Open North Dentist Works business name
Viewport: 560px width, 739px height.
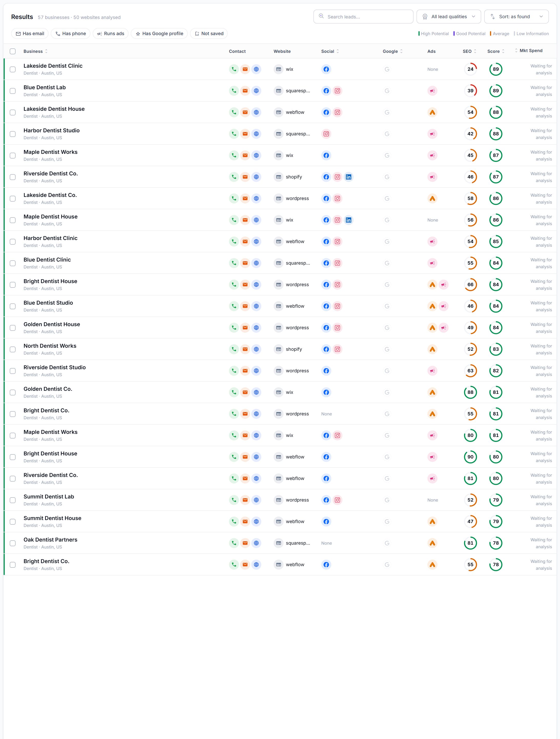point(50,346)
